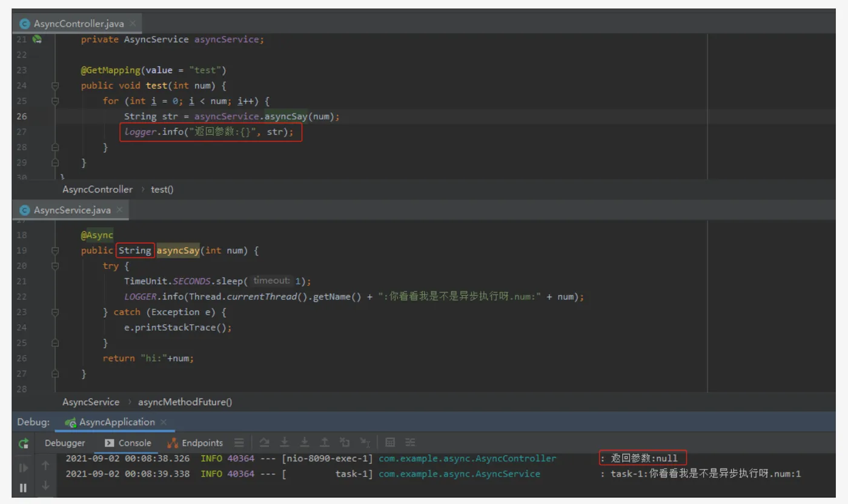The width and height of the screenshot is (848, 504).
Task: Select the AsyncService.java editor tab
Action: click(x=72, y=210)
